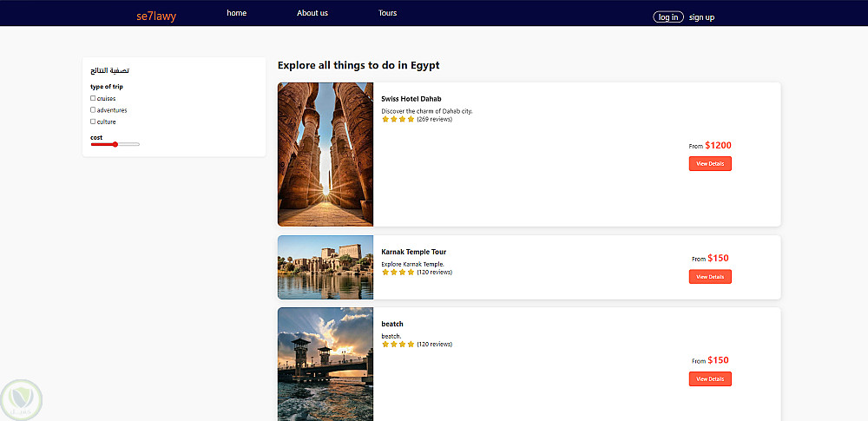Viewport: 868px width, 421px height.
Task: Click the star rating of beatch
Action: (x=398, y=344)
